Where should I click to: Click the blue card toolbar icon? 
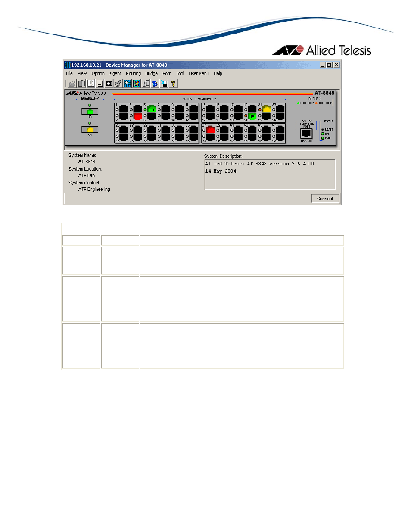click(155, 84)
